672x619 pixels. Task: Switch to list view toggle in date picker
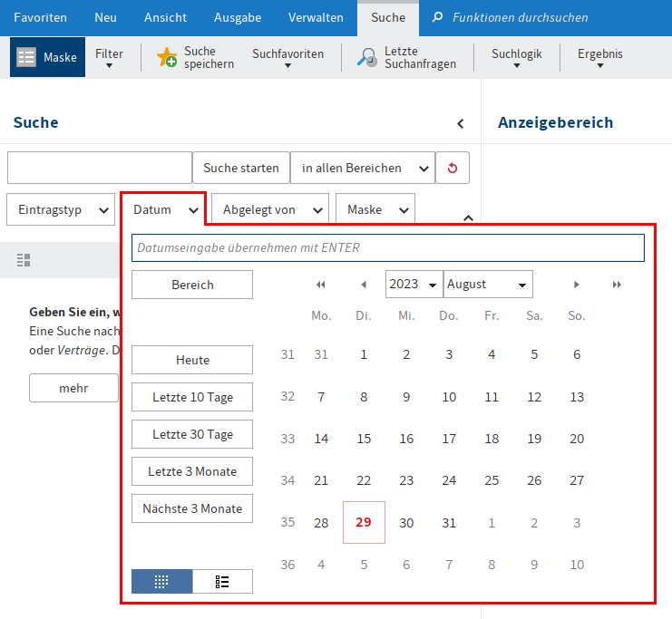pos(222,582)
